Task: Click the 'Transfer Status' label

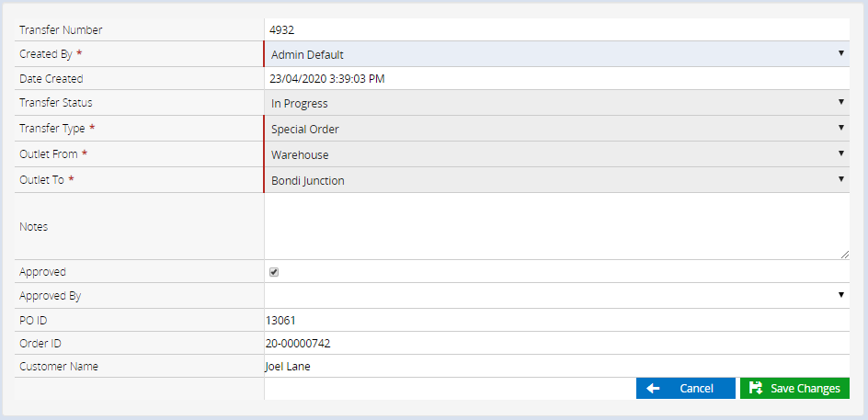Action: point(56,103)
